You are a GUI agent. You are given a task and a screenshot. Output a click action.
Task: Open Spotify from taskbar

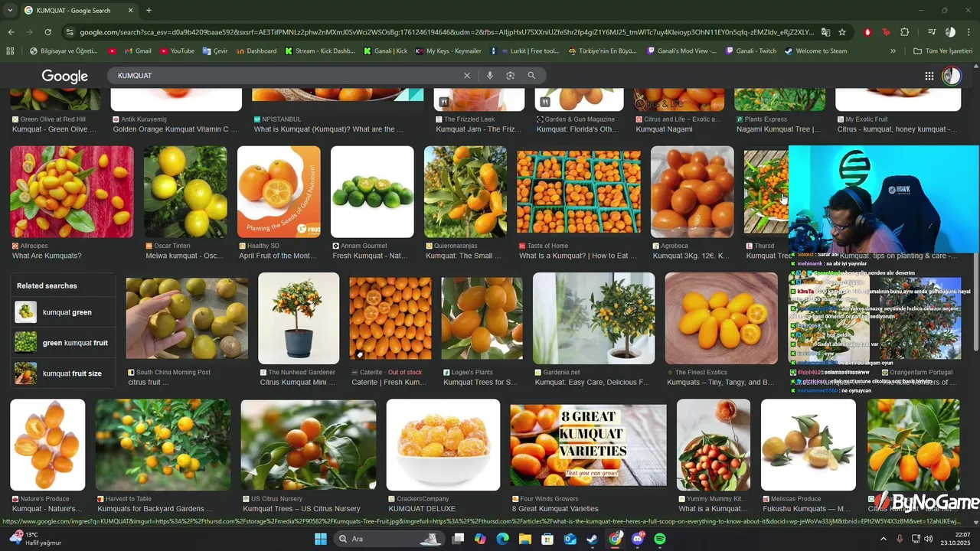point(660,539)
